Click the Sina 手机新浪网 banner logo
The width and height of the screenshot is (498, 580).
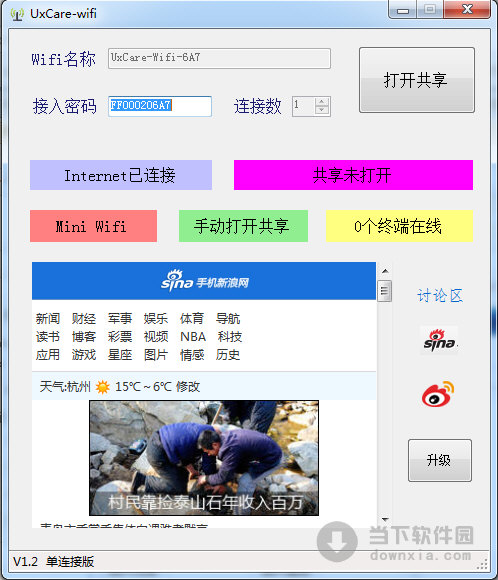(x=205, y=281)
